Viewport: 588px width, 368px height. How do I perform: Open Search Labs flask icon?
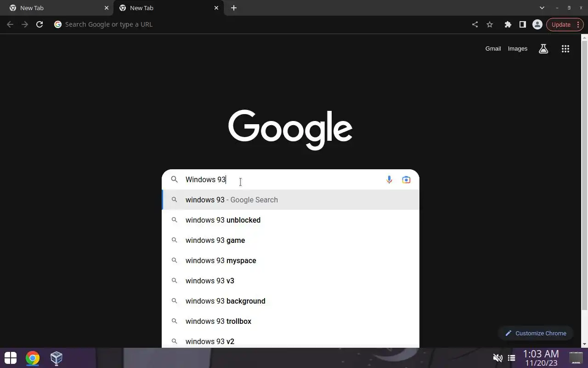[x=543, y=49]
